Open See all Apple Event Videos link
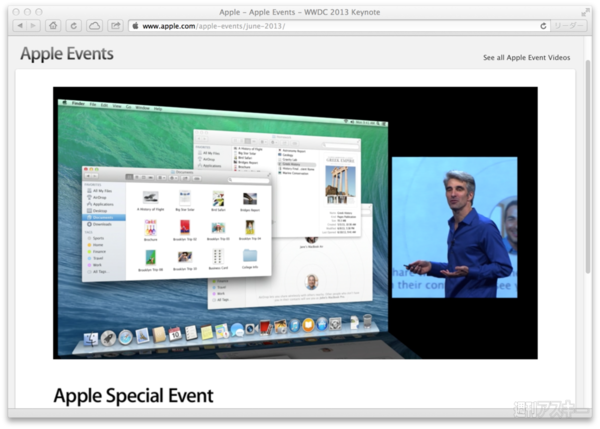The width and height of the screenshot is (600, 429). pos(526,57)
